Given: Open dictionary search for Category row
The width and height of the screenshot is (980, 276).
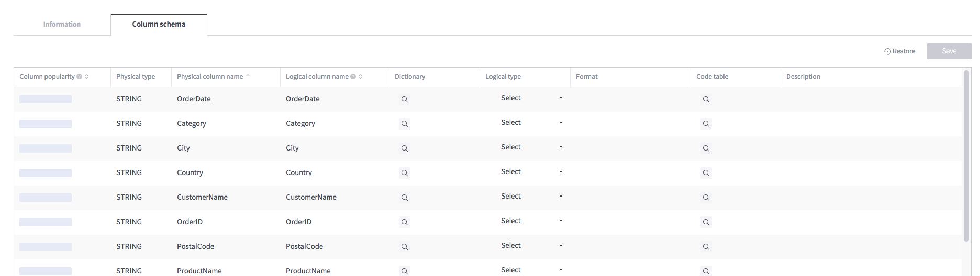Looking at the screenshot, I should (x=404, y=124).
